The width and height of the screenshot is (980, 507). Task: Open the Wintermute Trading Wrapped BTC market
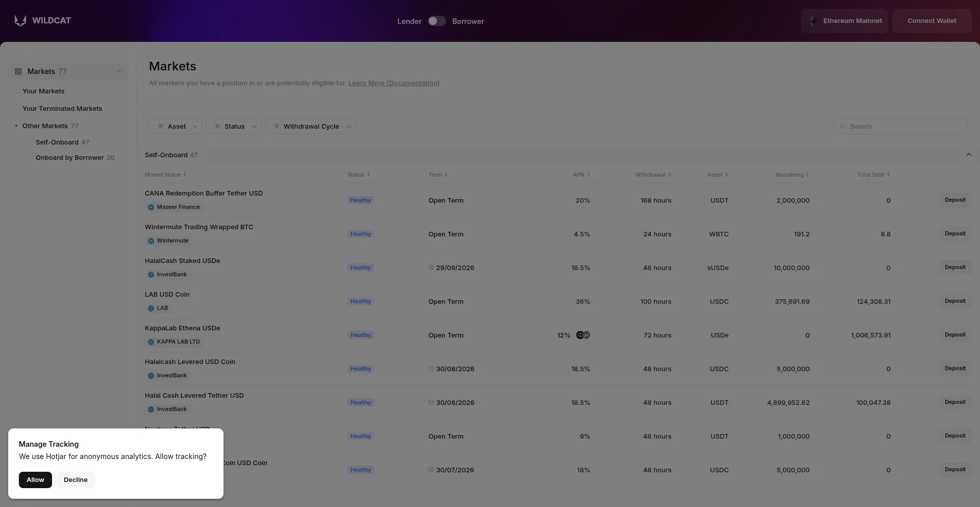pyautogui.click(x=199, y=227)
